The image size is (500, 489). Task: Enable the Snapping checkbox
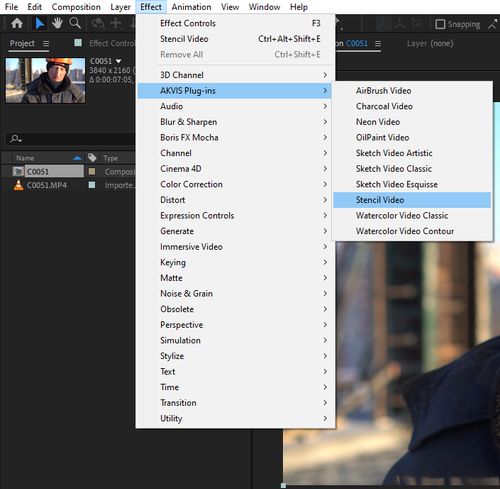[x=440, y=24]
